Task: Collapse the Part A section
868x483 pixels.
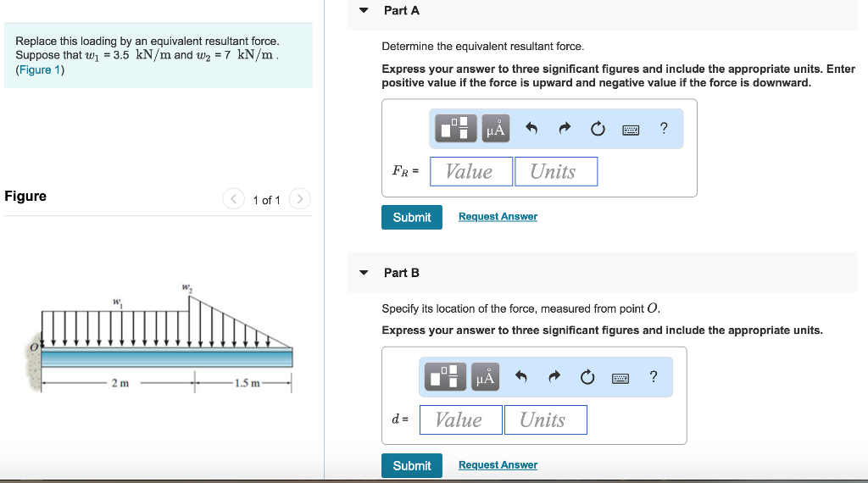Action: tap(364, 11)
